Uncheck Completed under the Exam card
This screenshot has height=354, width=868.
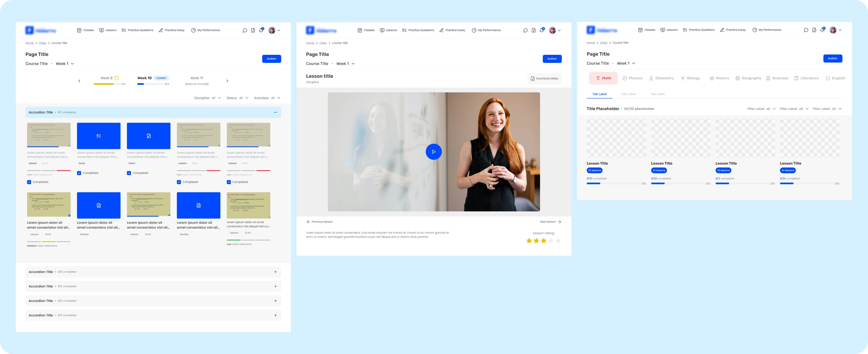click(129, 173)
